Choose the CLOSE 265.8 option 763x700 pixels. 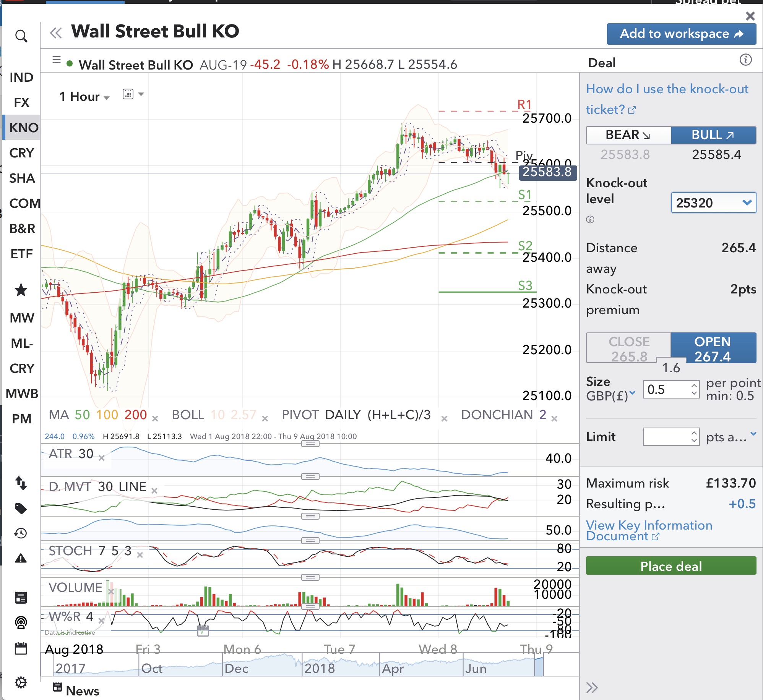pos(628,348)
